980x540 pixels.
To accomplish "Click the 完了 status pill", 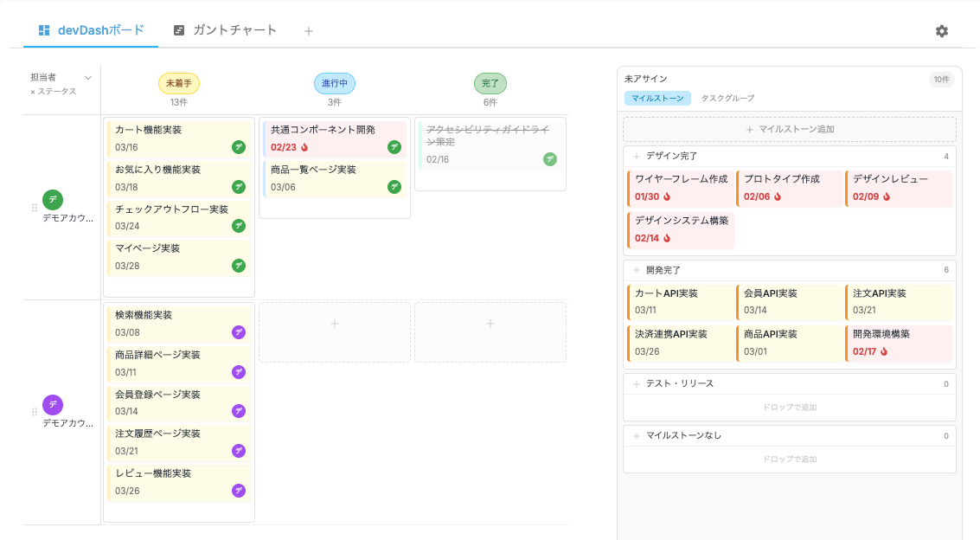I will pyautogui.click(x=490, y=83).
